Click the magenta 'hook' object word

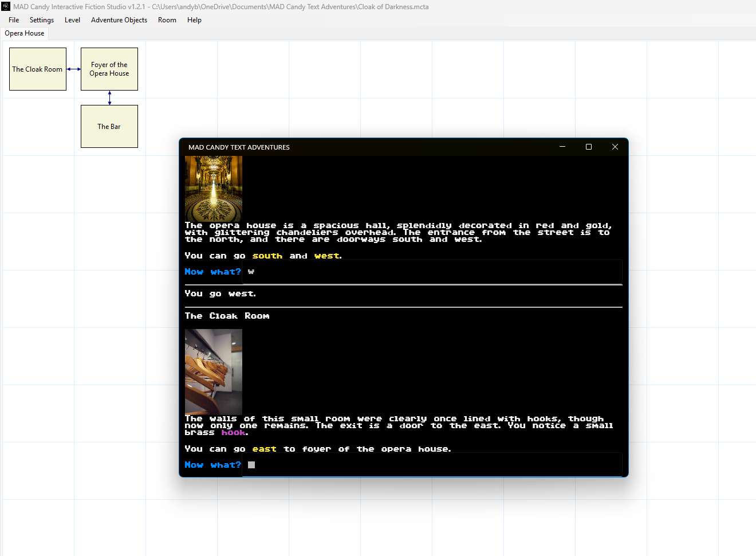[x=234, y=433]
